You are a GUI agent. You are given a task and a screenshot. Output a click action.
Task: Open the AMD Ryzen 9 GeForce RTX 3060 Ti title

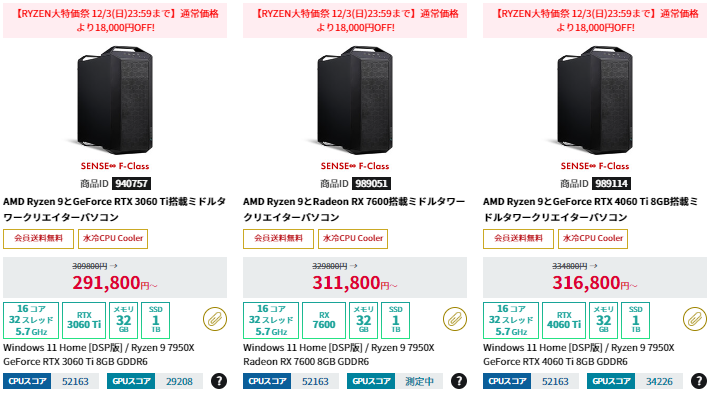[114, 209]
